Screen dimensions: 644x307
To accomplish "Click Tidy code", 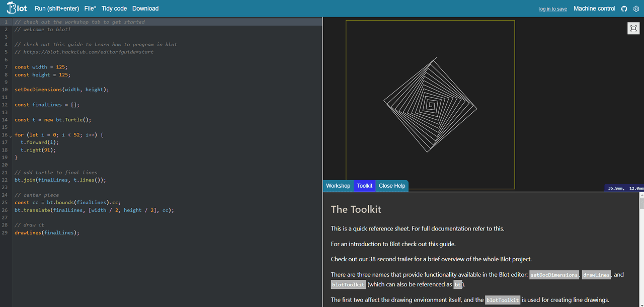I will 114,9.
